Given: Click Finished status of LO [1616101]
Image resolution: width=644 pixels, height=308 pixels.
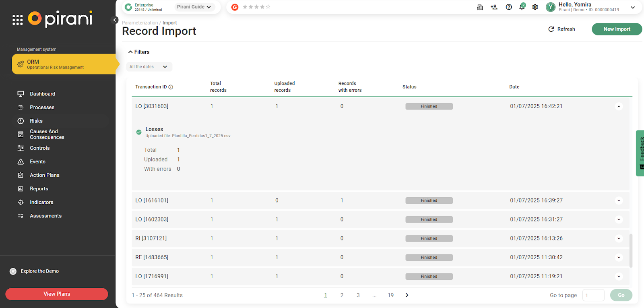Looking at the screenshot, I should click(429, 201).
